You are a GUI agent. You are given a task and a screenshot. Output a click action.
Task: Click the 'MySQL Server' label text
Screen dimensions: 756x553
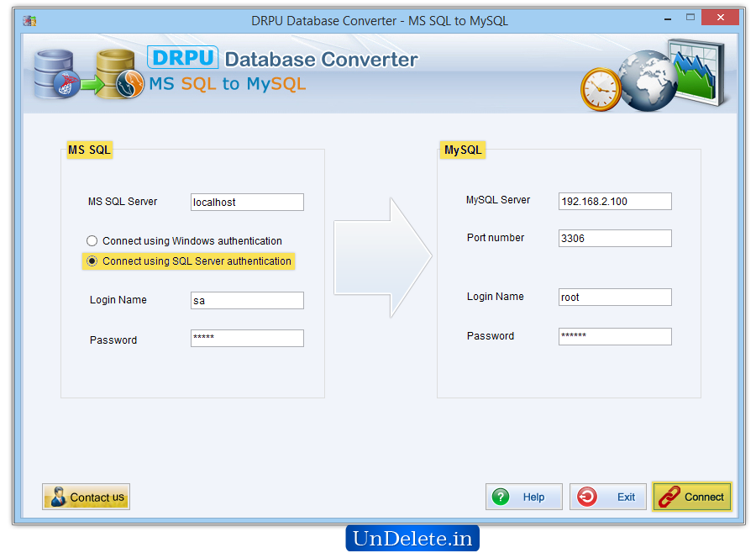(498, 200)
